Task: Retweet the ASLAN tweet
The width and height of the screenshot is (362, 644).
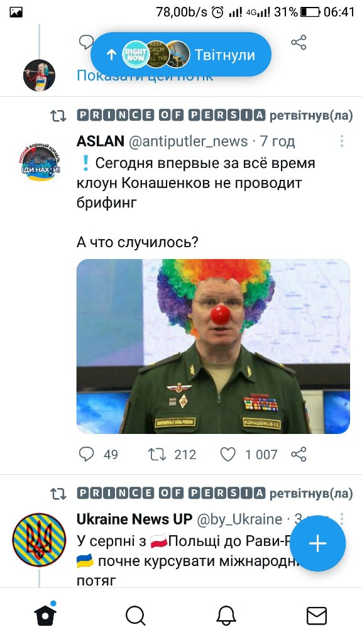Action: (x=156, y=454)
